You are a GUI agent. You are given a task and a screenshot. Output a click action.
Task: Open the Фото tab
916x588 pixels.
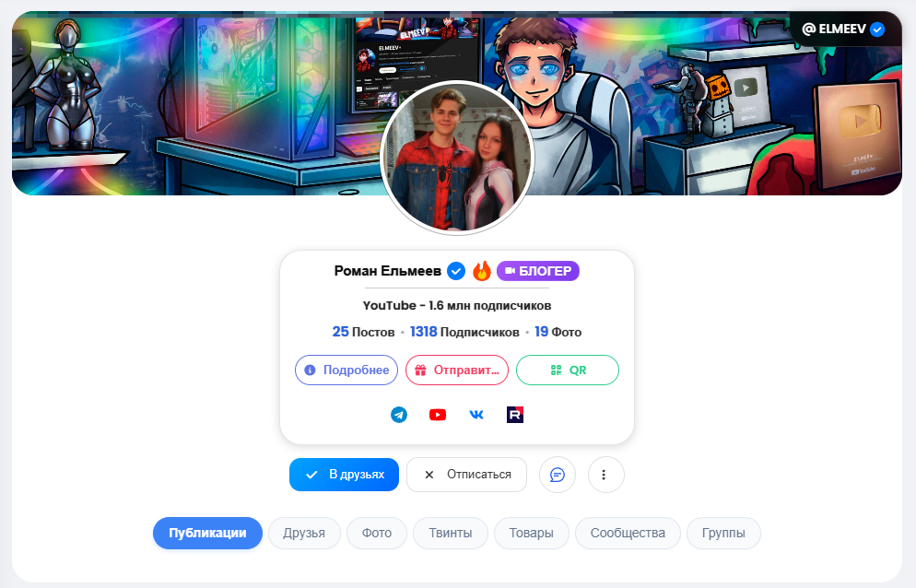[x=377, y=533]
